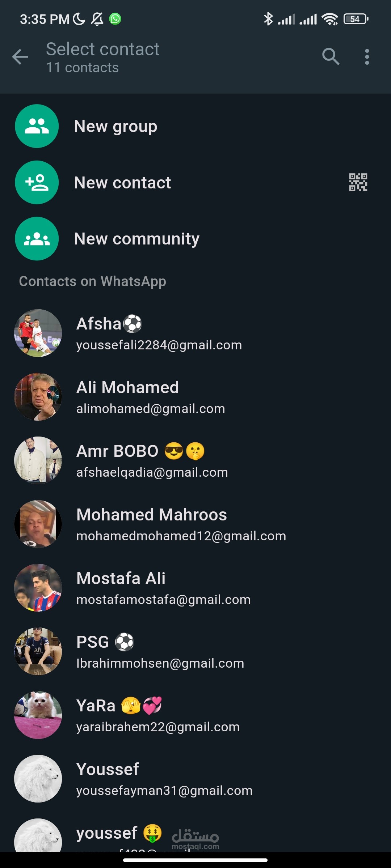
Task: Open chat with Ali Mohamed
Action: pos(150,397)
